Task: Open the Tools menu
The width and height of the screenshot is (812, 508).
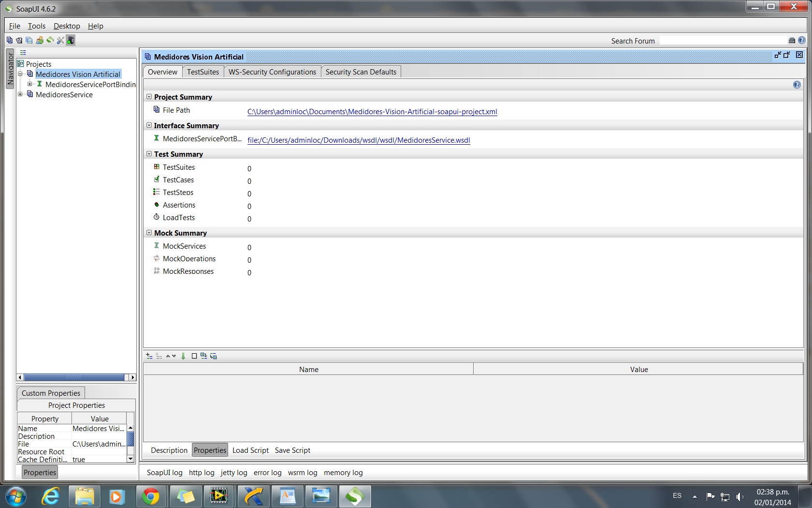Action: click(37, 26)
